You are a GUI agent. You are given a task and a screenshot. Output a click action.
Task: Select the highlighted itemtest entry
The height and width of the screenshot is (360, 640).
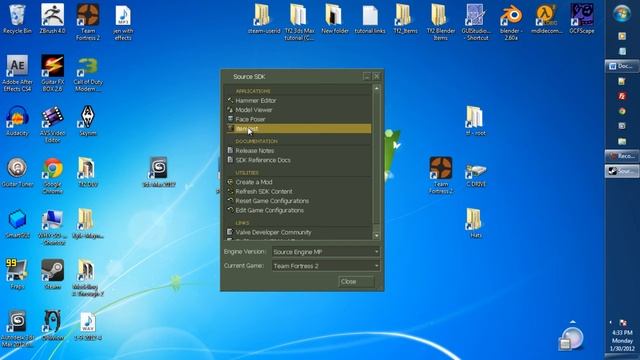click(x=299, y=129)
